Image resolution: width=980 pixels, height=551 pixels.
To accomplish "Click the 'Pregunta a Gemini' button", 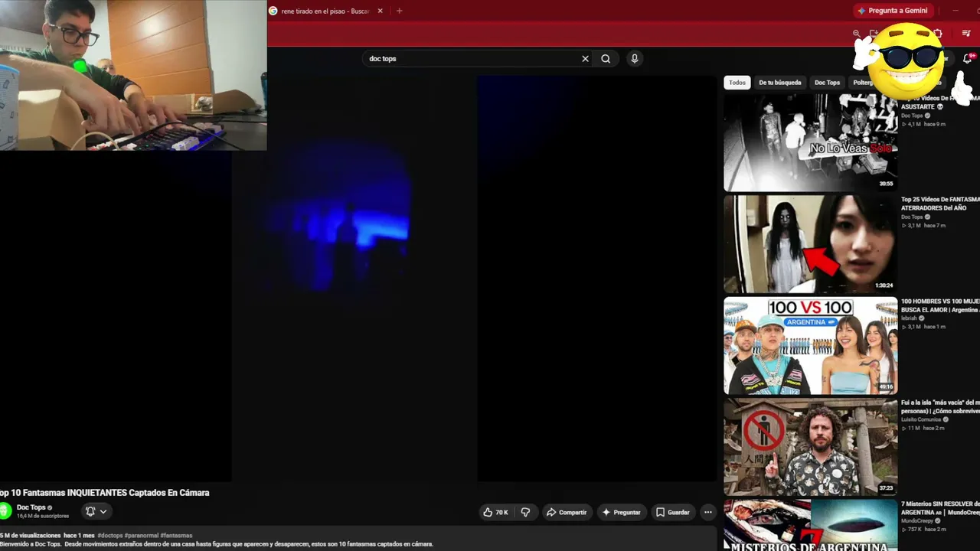I will click(893, 11).
